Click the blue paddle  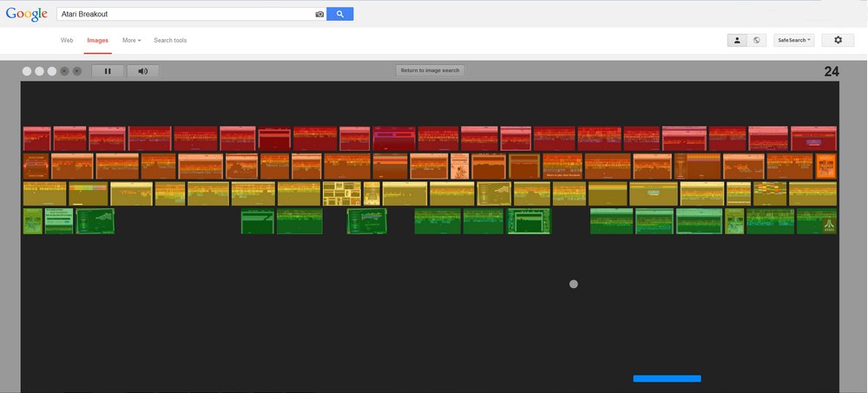click(667, 378)
